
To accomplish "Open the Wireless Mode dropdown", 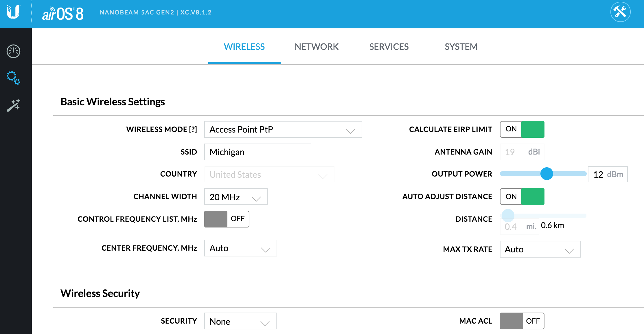I will click(x=283, y=129).
